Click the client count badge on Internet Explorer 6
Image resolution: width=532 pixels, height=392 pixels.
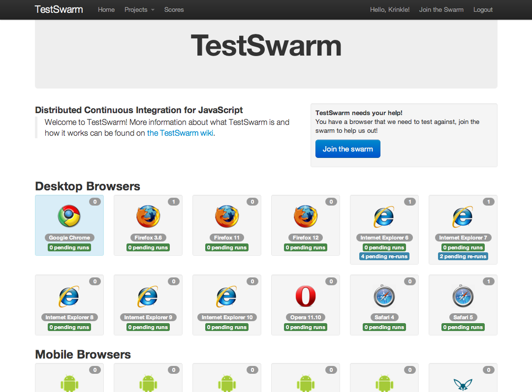(409, 202)
